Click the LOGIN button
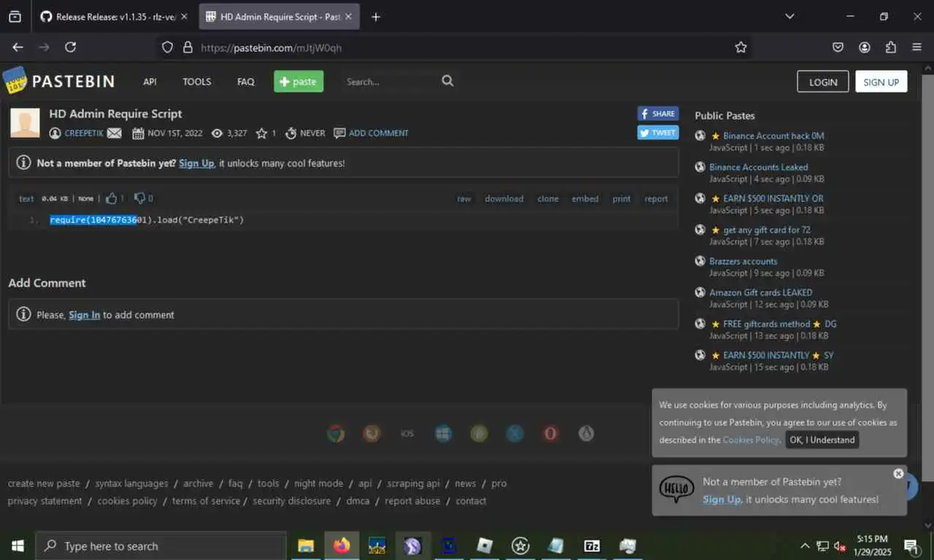 coord(822,82)
